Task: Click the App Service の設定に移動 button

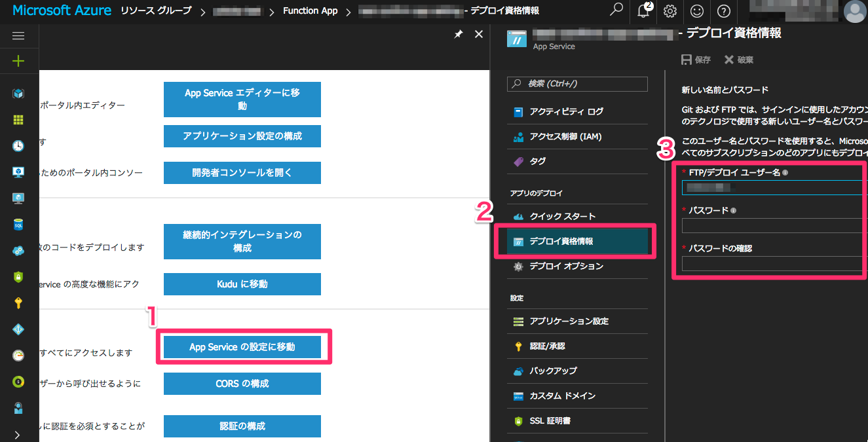Action: 242,347
